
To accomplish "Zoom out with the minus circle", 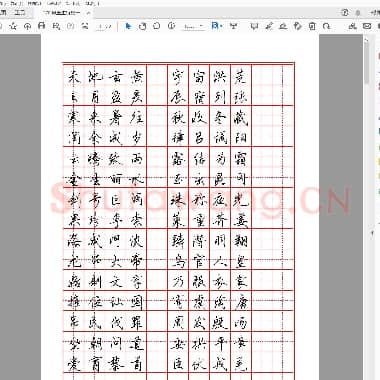I will click(x=157, y=26).
